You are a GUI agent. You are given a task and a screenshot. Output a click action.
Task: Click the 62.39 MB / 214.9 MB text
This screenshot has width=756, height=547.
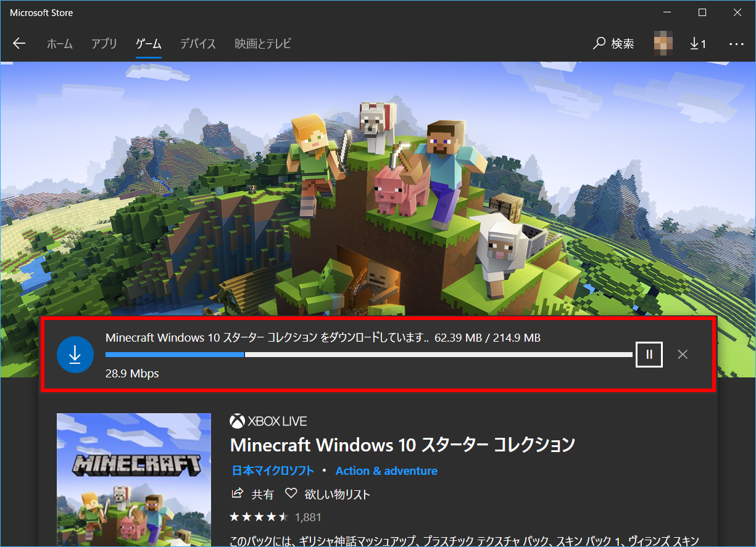[x=488, y=337]
